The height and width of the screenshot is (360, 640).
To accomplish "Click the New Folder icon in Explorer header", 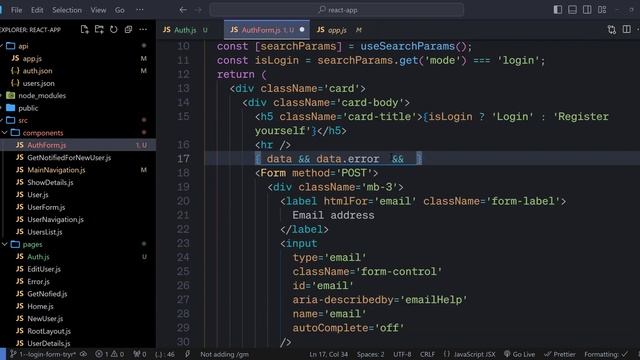I will (x=99, y=29).
